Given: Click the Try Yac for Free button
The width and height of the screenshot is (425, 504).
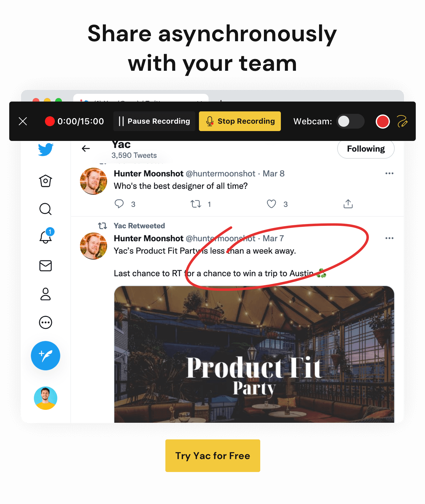Looking at the screenshot, I should 213,456.
